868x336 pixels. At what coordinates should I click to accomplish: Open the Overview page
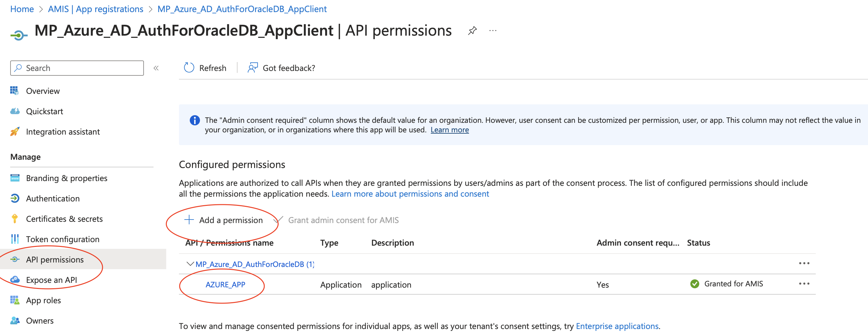(x=43, y=91)
